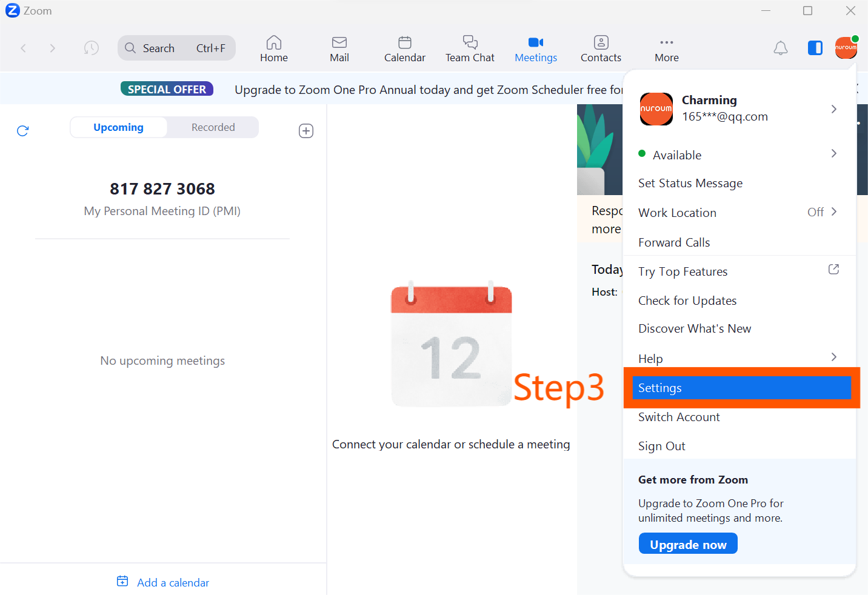
Task: Click the Search field
Action: click(x=176, y=48)
